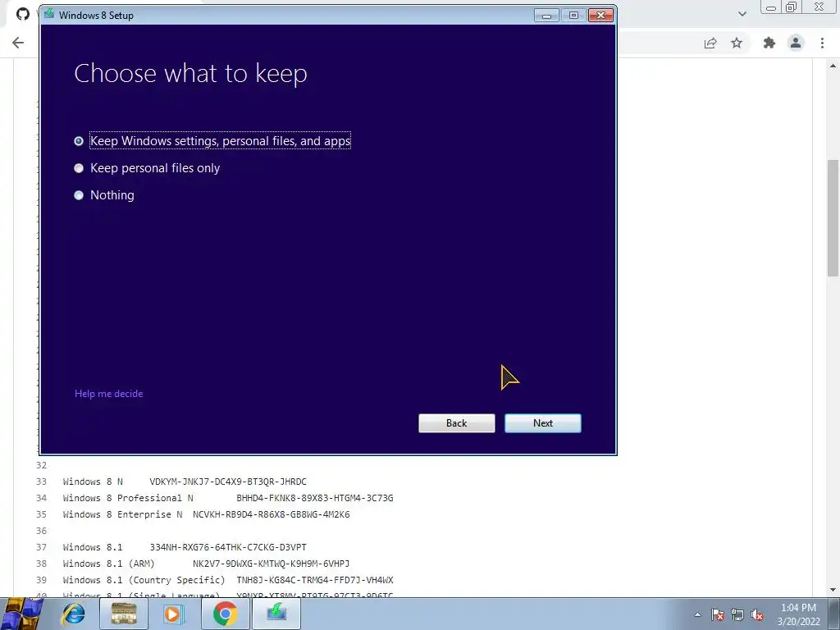Switch to Chrome from taskbar
Image resolution: width=840 pixels, height=630 pixels.
click(225, 614)
